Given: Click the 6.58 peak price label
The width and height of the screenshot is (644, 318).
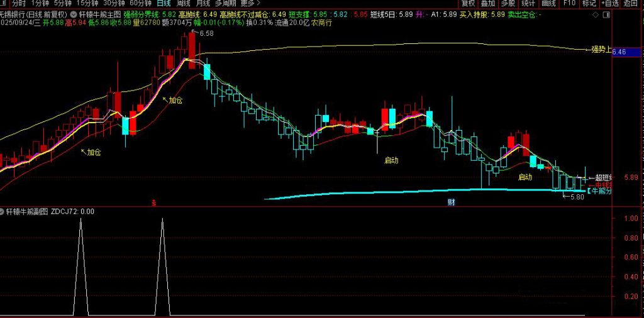Looking at the screenshot, I should 206,33.
